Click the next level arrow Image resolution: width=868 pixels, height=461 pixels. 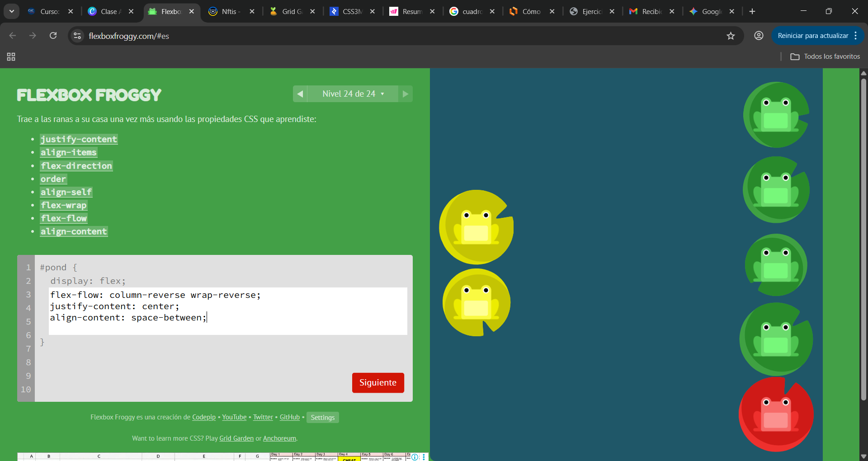click(405, 94)
